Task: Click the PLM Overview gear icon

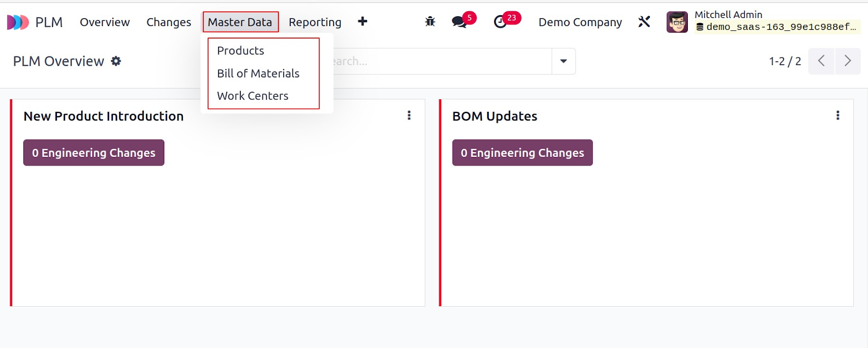Action: (x=116, y=61)
